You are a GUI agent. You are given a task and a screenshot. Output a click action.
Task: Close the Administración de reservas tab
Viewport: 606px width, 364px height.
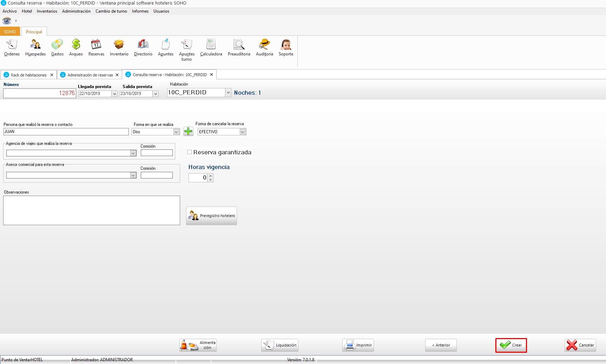117,75
